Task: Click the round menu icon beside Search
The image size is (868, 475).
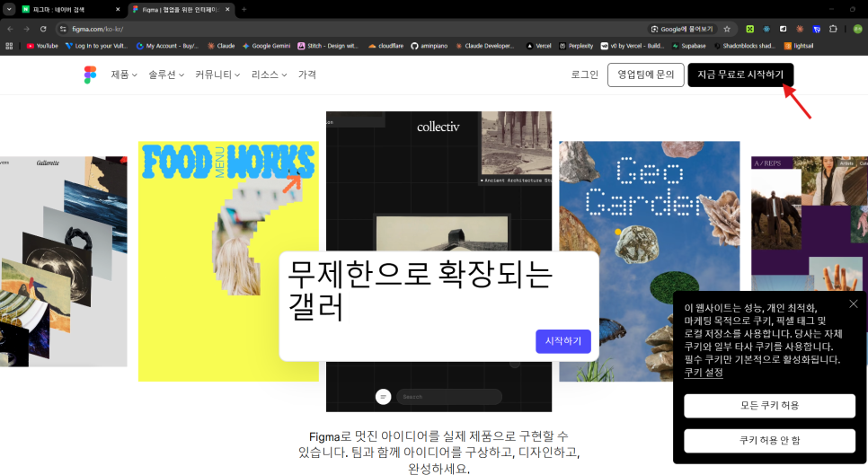Action: click(383, 397)
